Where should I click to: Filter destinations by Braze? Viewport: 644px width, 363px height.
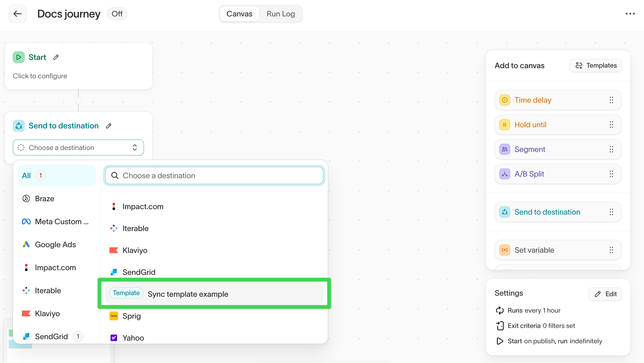coord(57,198)
